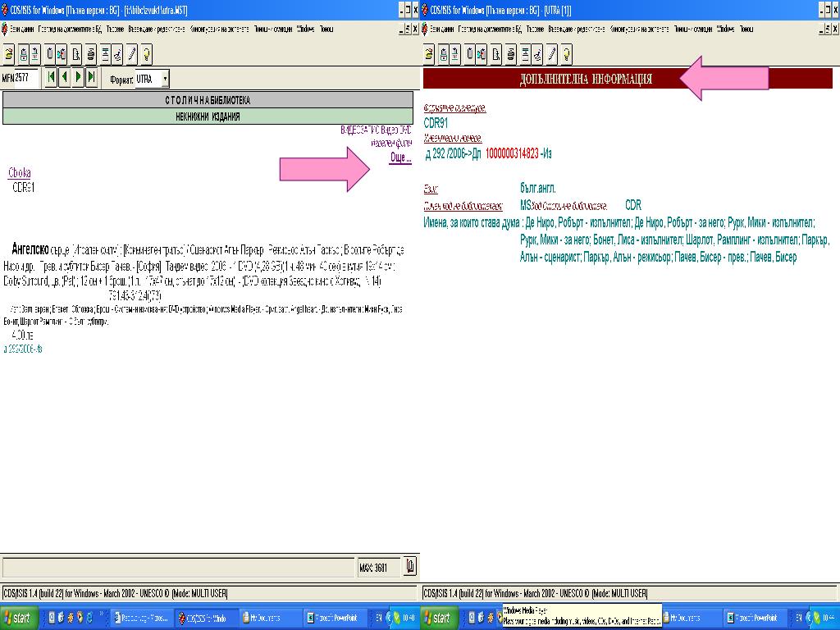Click 'CDR91' under Сbоkа in left window
840x630 pixels.
[24, 188]
